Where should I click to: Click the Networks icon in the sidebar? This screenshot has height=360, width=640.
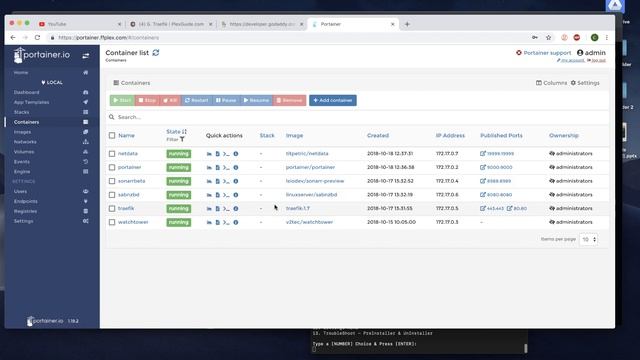[x=86, y=142]
